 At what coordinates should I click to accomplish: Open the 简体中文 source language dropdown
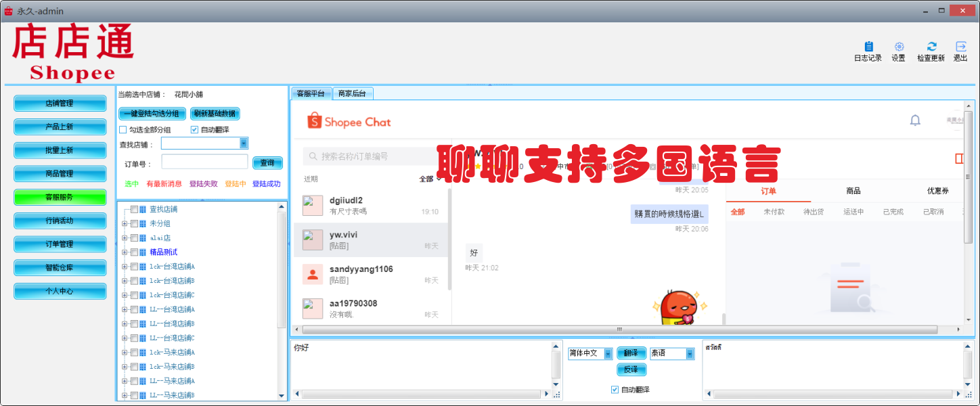pyautogui.click(x=608, y=354)
